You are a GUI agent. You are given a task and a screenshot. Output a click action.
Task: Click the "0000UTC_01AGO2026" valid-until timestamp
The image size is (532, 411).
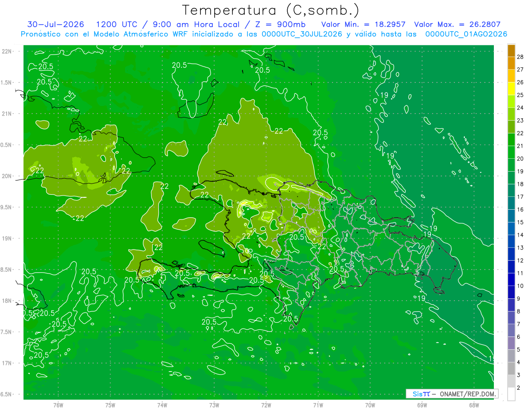click(x=466, y=34)
